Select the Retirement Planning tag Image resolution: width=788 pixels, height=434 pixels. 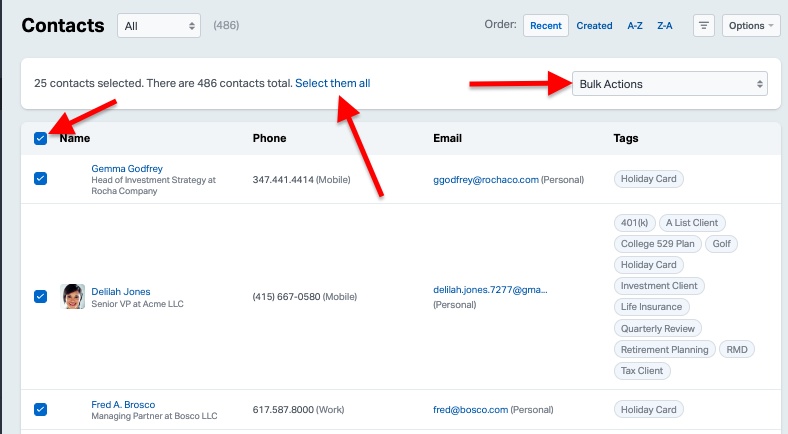(x=664, y=350)
